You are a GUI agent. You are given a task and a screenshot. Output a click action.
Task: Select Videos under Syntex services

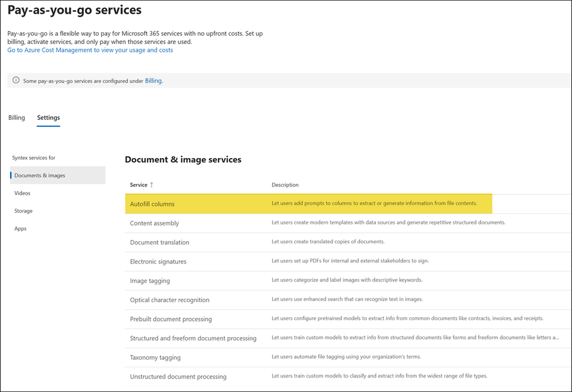[22, 193]
